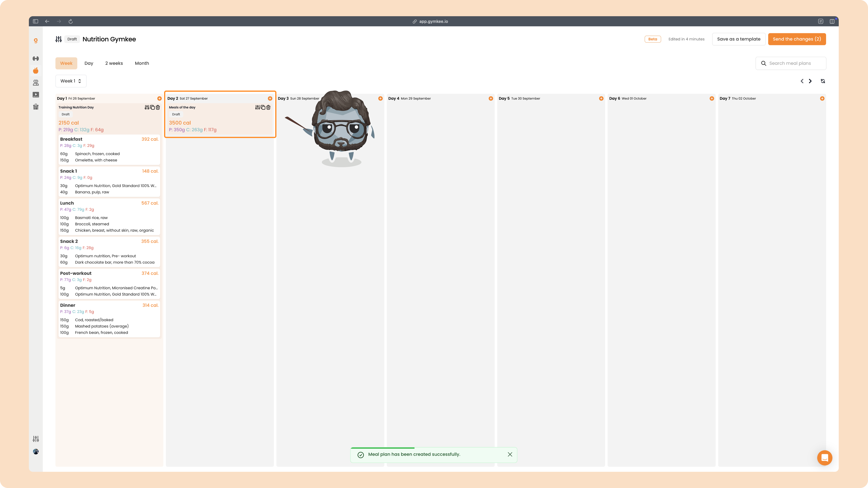Viewport: 868px width, 488px height.
Task: Click the browser split view icon
Action: point(832,21)
